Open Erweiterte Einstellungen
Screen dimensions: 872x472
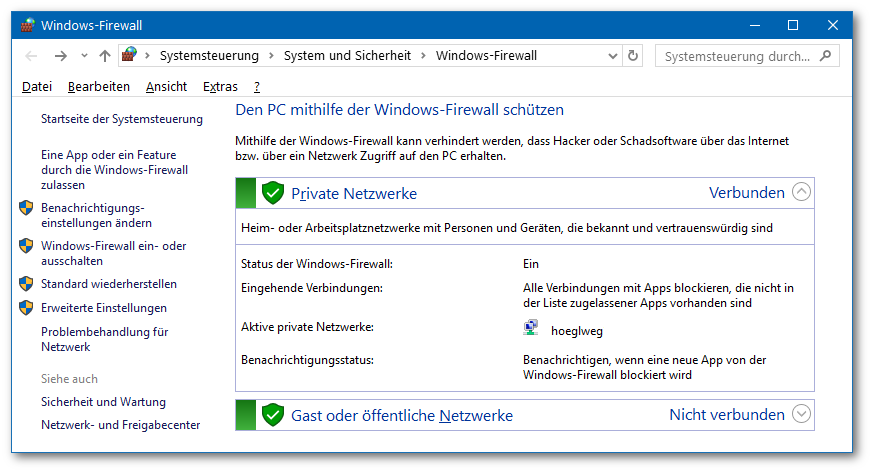coord(103,307)
